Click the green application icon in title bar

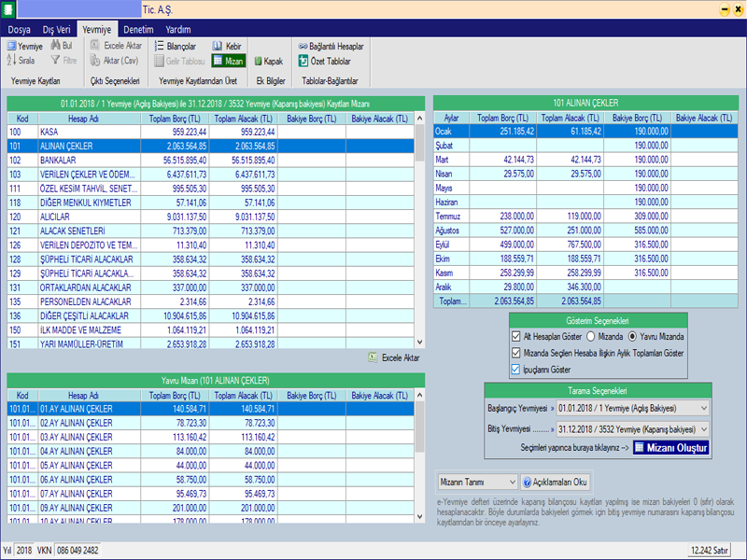tap(8, 9)
